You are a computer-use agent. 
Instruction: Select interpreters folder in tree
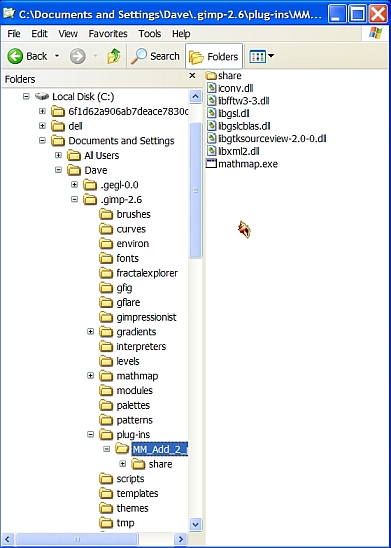pyautogui.click(x=133, y=346)
